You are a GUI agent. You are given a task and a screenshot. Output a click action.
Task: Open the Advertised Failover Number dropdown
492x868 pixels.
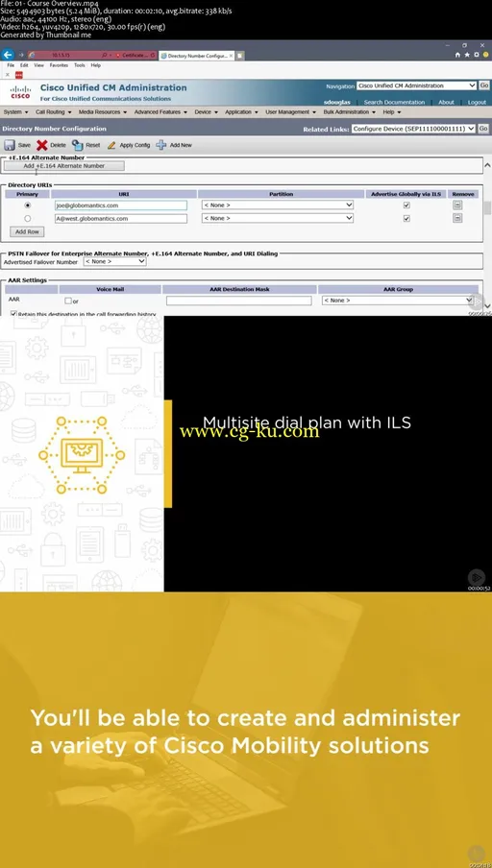point(114,261)
